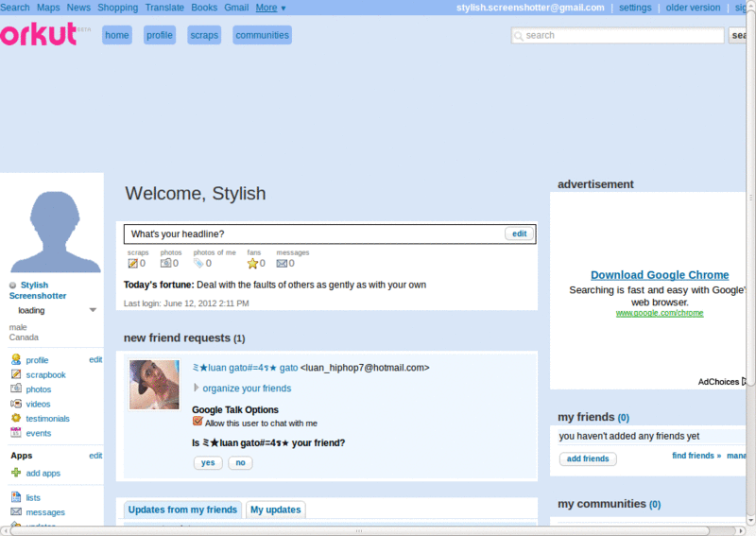Click the testimonials icon in sidebar
The height and width of the screenshot is (536, 756).
[x=16, y=418]
